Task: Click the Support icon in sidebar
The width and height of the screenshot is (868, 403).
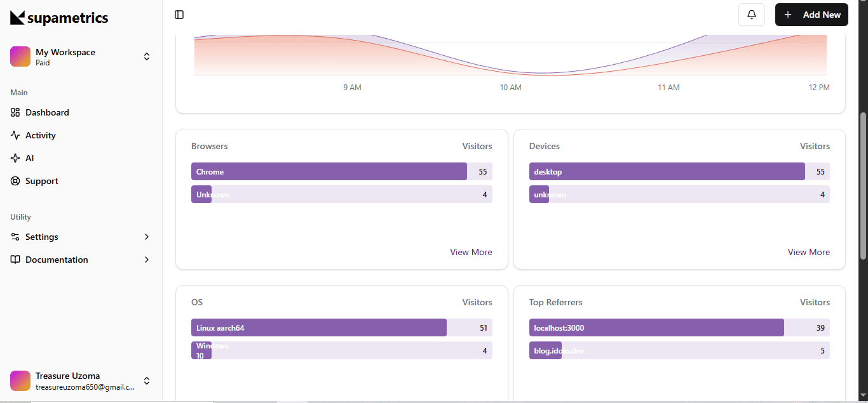Action: 15,181
